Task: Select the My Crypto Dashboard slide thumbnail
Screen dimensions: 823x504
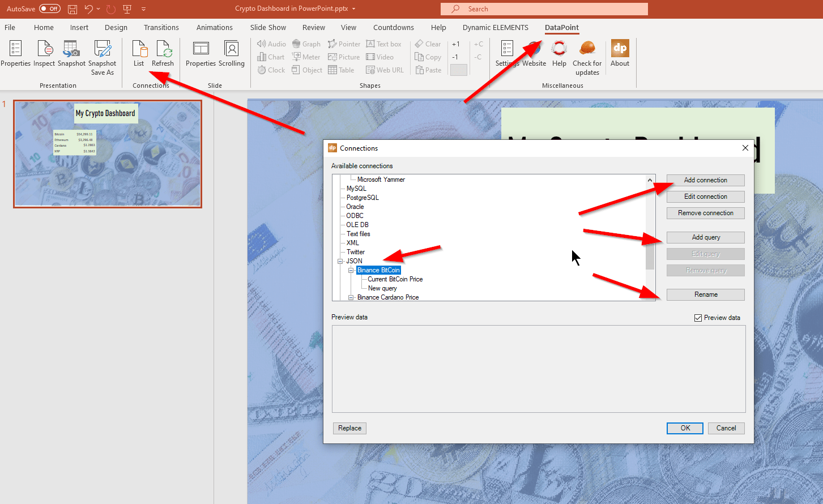Action: pos(108,154)
